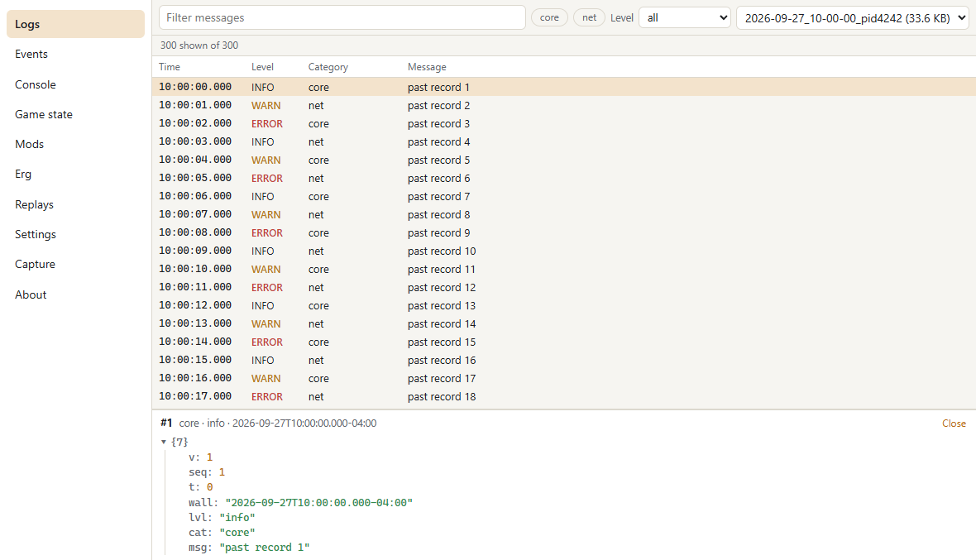Image resolution: width=976 pixels, height=560 pixels.
Task: Open the Logs sidebar section
Action: (75, 24)
